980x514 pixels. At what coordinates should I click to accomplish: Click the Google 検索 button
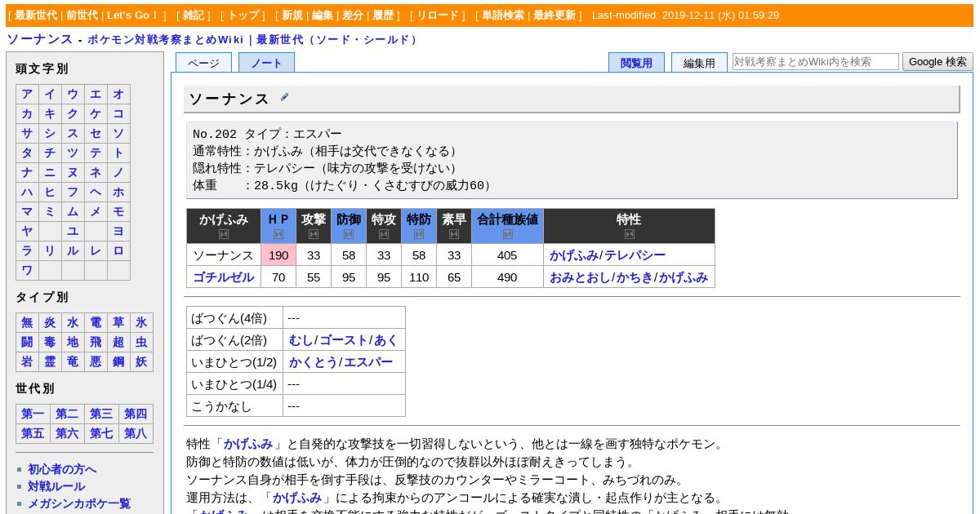pos(938,61)
